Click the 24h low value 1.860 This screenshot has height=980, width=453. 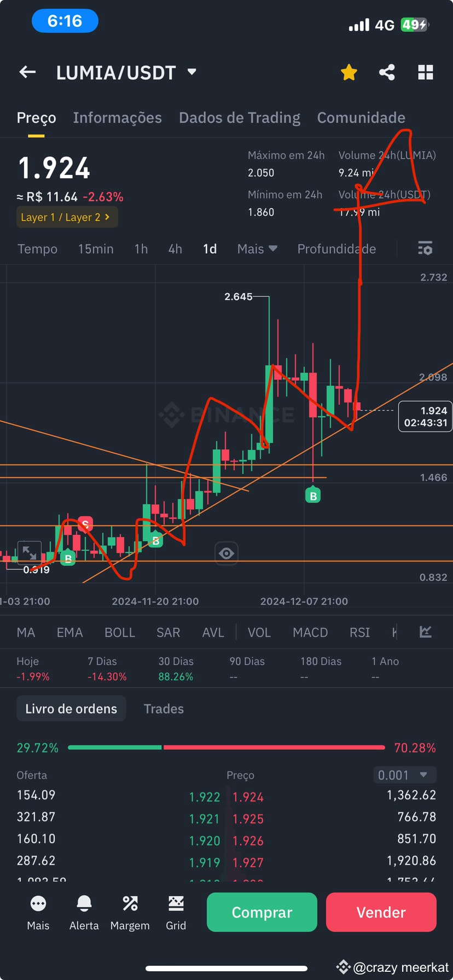(x=261, y=212)
